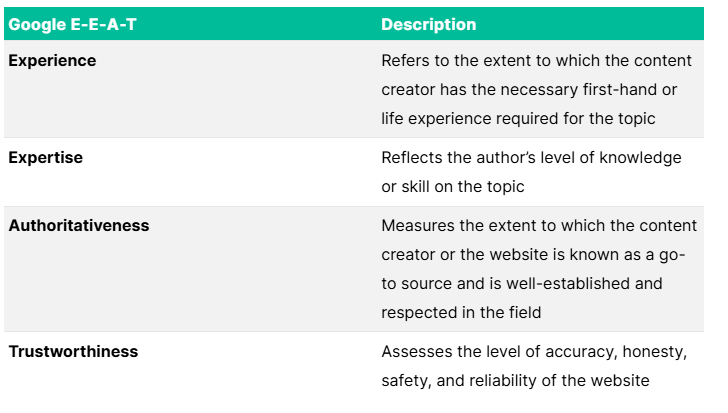This screenshot has height=413, width=728.
Task: Click the line 'to source and is well-established and'
Action: click(x=522, y=284)
